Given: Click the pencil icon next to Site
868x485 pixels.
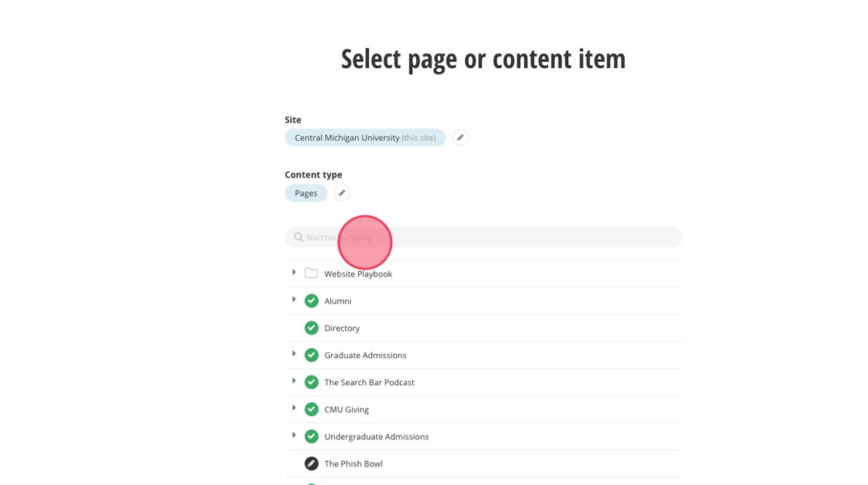Looking at the screenshot, I should (x=460, y=138).
